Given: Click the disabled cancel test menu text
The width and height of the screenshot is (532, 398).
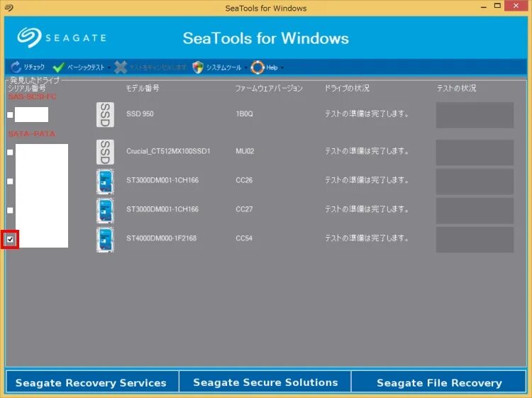Looking at the screenshot, I should coord(157,67).
